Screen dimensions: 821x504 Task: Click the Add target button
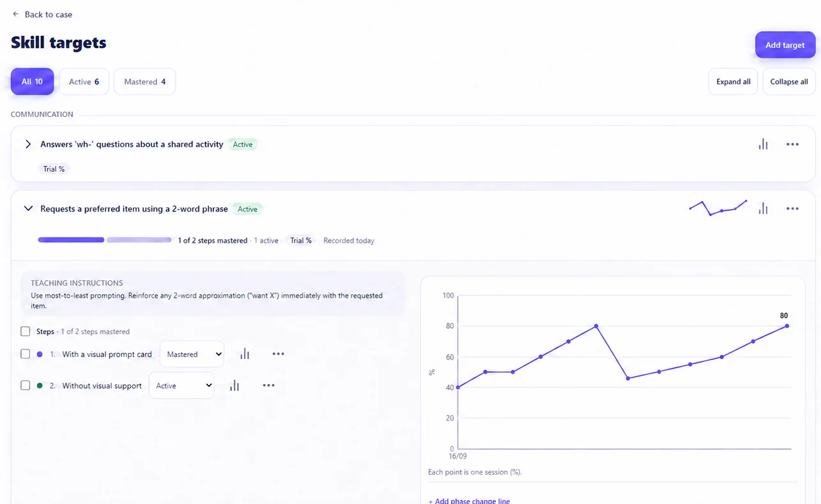785,45
